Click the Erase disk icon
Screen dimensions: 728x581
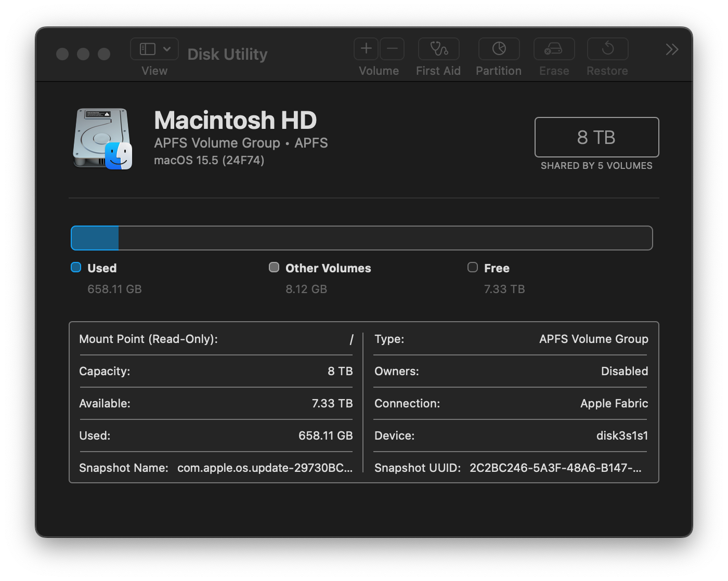click(554, 49)
